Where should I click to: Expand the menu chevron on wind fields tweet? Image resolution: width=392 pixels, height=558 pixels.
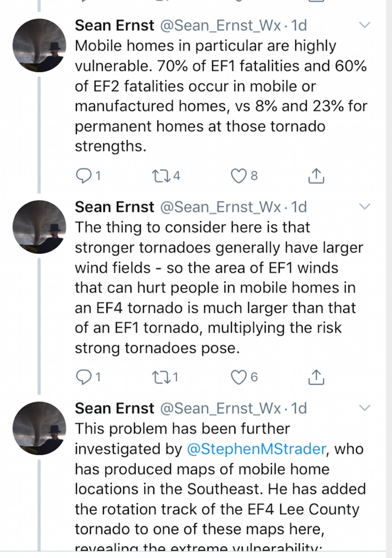pyautogui.click(x=365, y=206)
